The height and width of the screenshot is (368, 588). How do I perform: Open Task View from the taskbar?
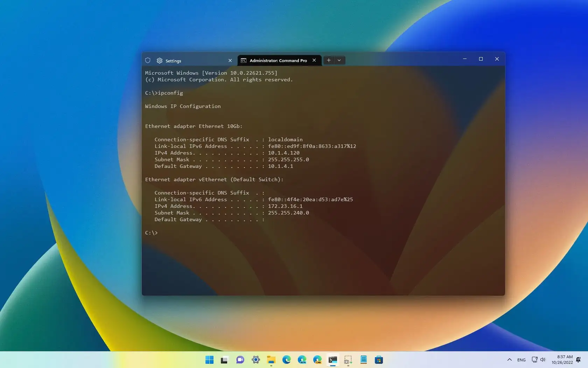[x=224, y=360]
